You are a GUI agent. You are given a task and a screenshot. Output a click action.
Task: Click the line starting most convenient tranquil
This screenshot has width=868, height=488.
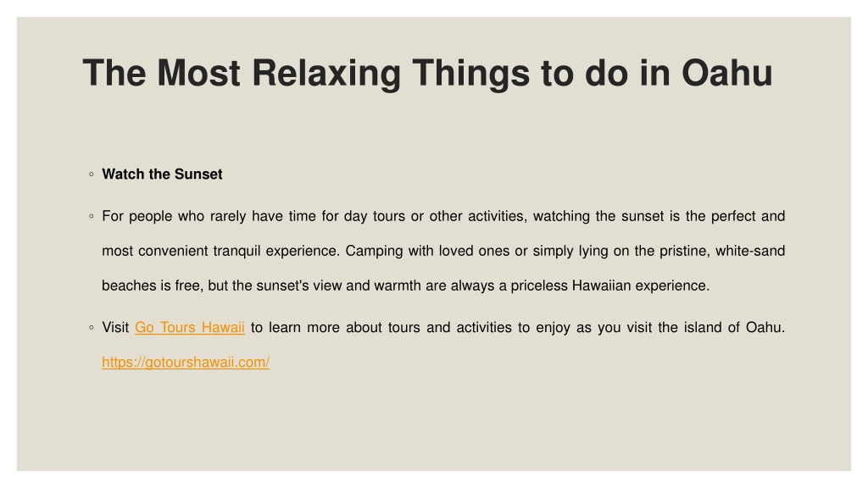(443, 251)
